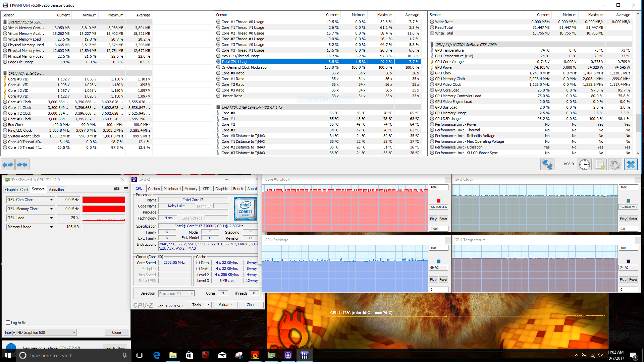Click the HWiNFO logging sheet icon
This screenshot has width=644, height=362.
(x=599, y=165)
